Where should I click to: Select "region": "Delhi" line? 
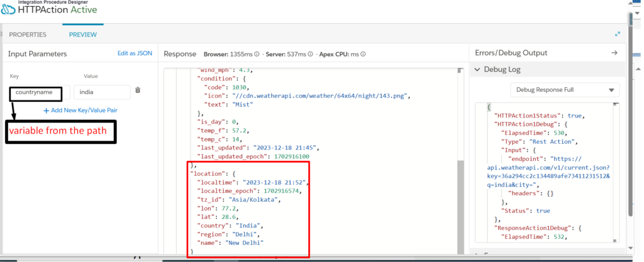228,234
